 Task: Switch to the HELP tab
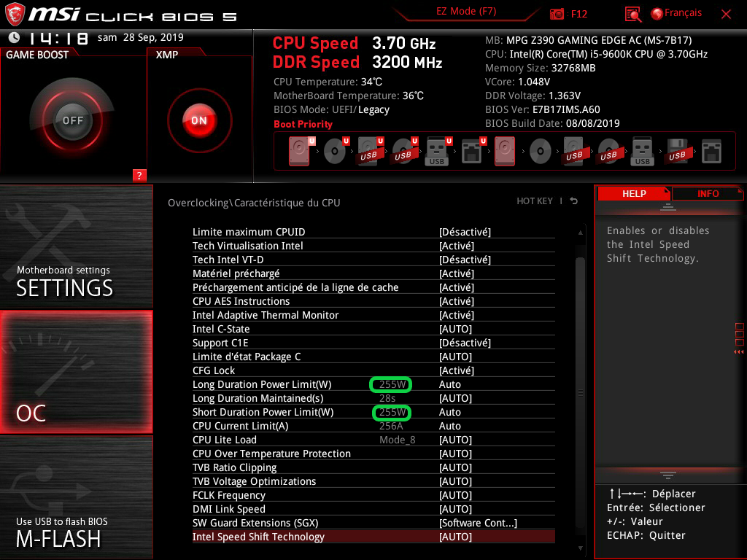click(634, 193)
